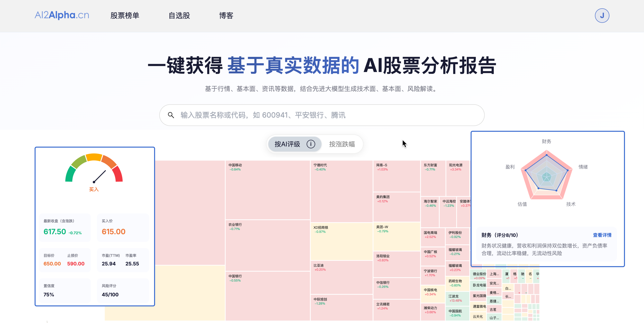Click the AI2Alpha.cn logo
The height and width of the screenshot is (335, 644).
(x=62, y=15)
